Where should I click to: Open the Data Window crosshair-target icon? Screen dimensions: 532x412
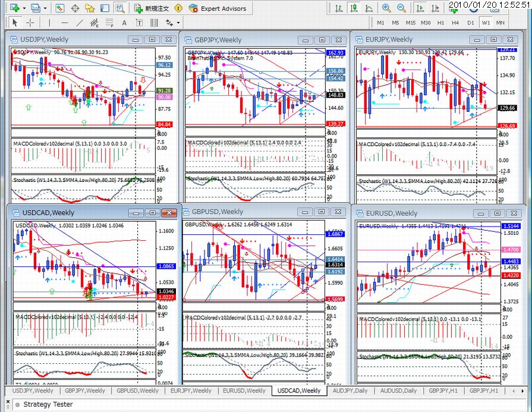(75, 8)
